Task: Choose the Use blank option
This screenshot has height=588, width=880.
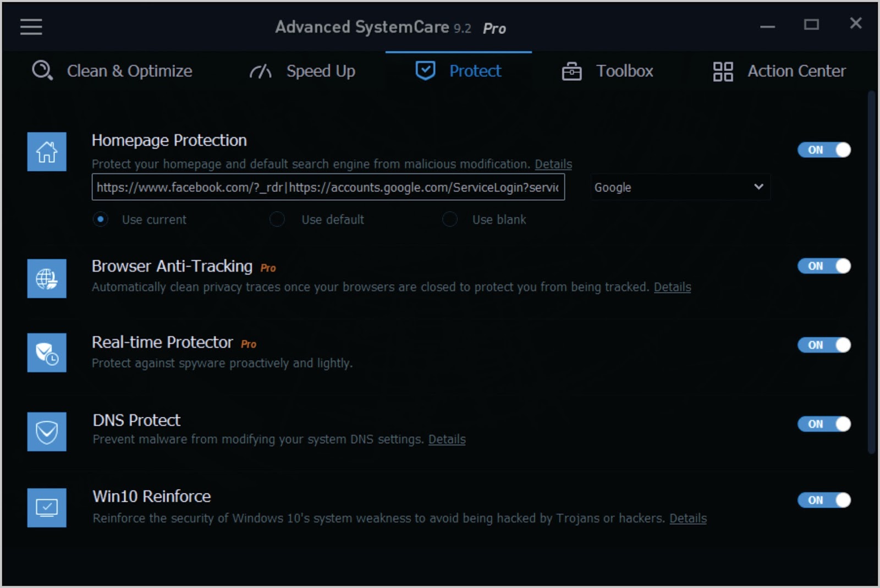Action: click(x=450, y=219)
